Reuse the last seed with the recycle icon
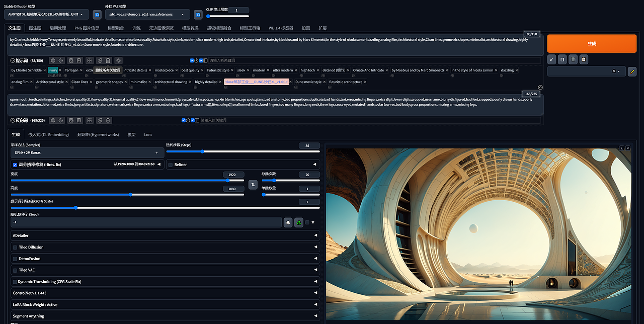 299,222
